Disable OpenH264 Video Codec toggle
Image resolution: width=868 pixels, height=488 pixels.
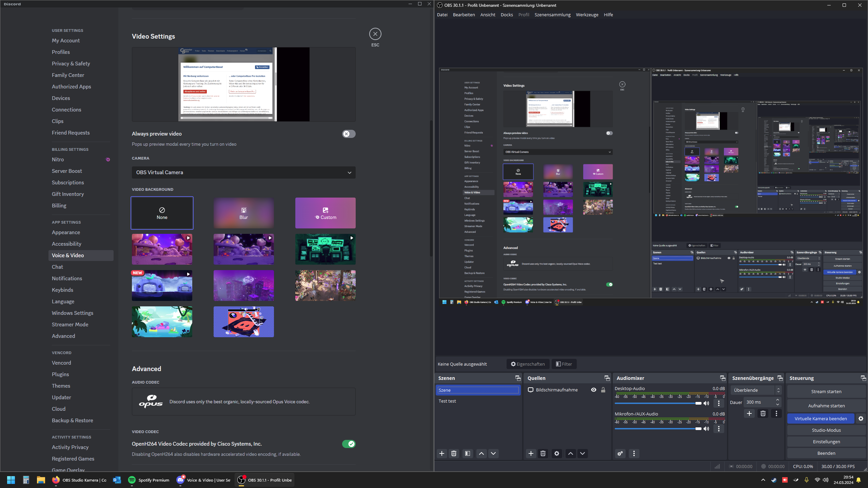(349, 444)
